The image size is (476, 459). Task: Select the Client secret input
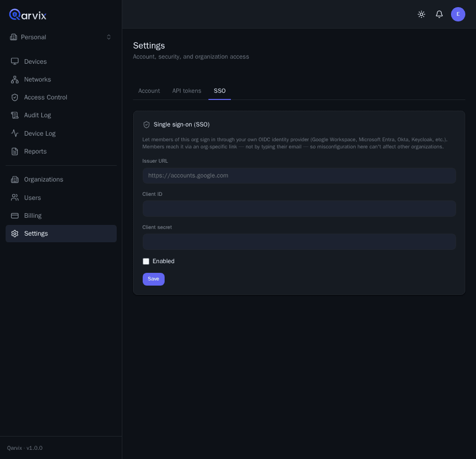point(299,242)
